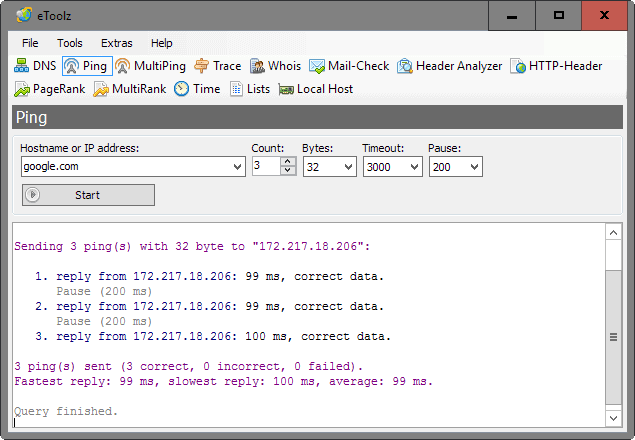Open the Help menu
This screenshot has width=635, height=440.
162,43
